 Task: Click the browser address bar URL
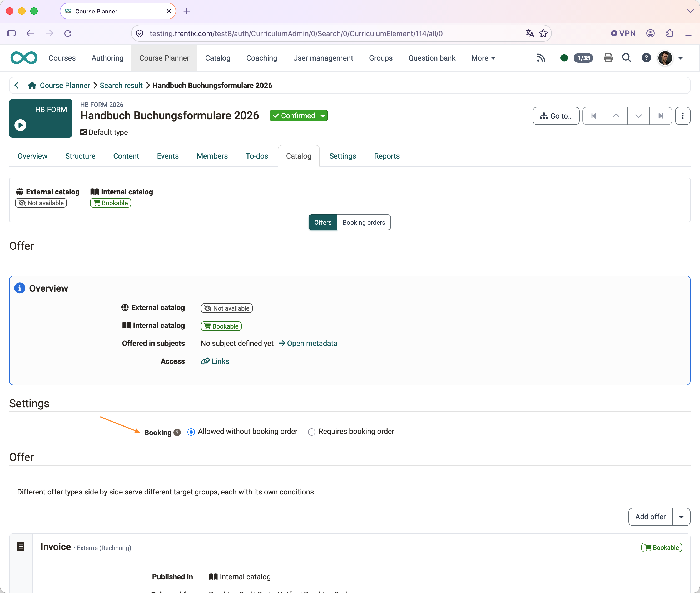(296, 33)
